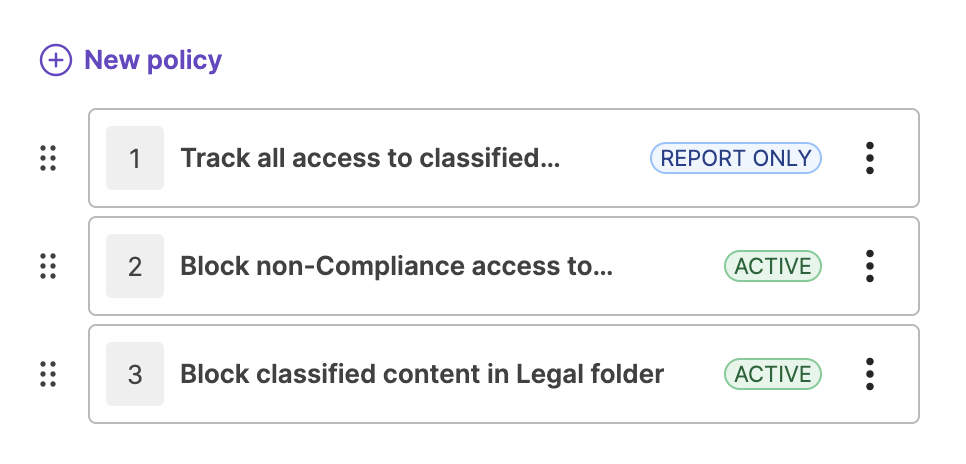The image size is (966, 464).
Task: Grab the drag handle for policy 1
Action: click(x=47, y=158)
